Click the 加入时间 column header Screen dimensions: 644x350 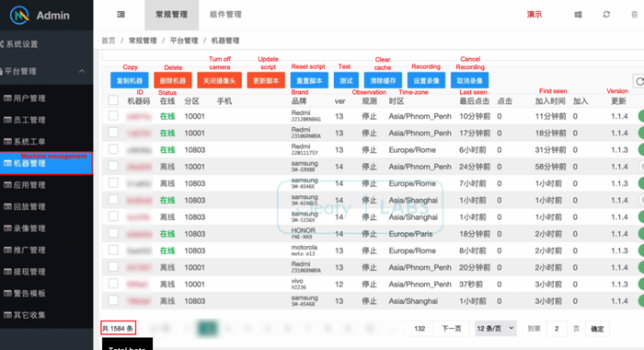coord(550,101)
